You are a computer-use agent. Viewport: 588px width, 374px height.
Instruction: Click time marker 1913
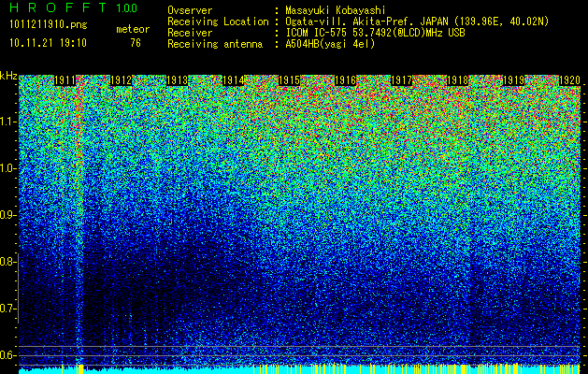click(177, 80)
